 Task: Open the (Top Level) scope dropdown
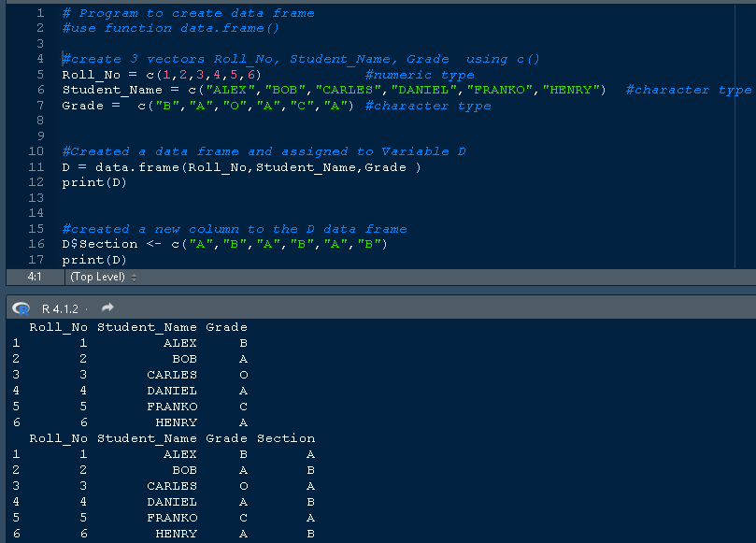pyautogui.click(x=104, y=277)
